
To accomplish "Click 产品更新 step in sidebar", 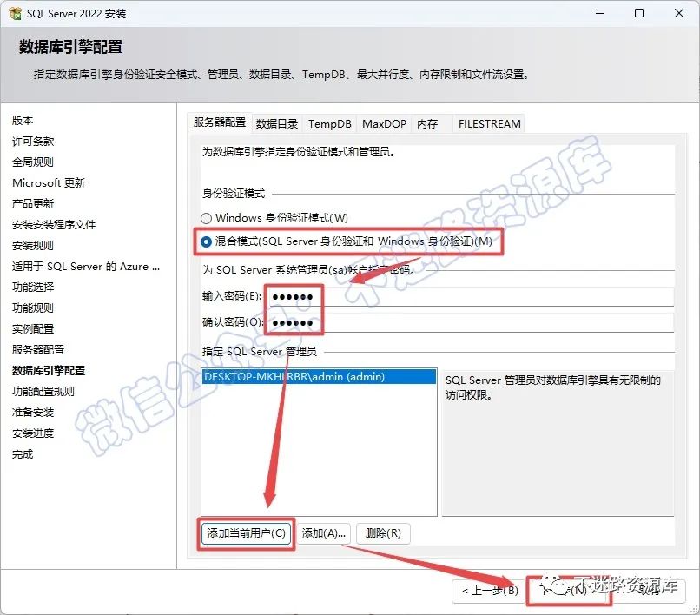I will pos(33,203).
